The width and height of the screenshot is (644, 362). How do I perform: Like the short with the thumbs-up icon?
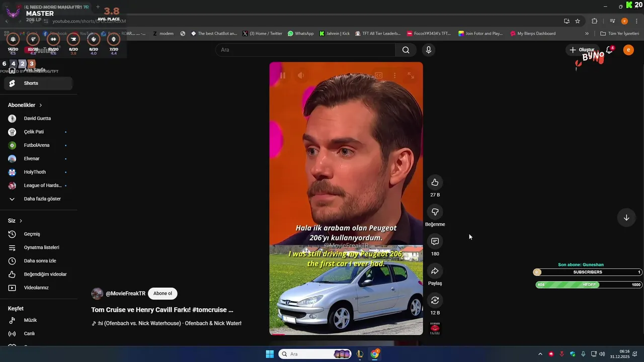(435, 183)
